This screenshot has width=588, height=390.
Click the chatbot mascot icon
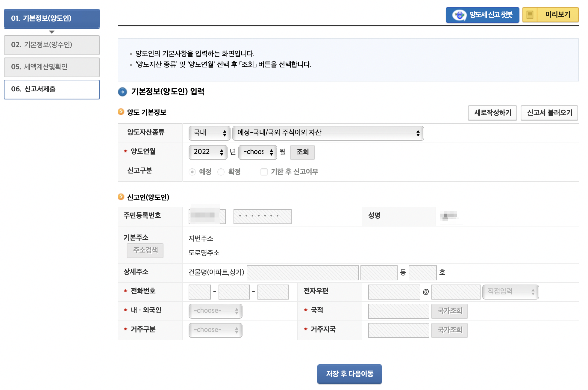[x=459, y=15]
